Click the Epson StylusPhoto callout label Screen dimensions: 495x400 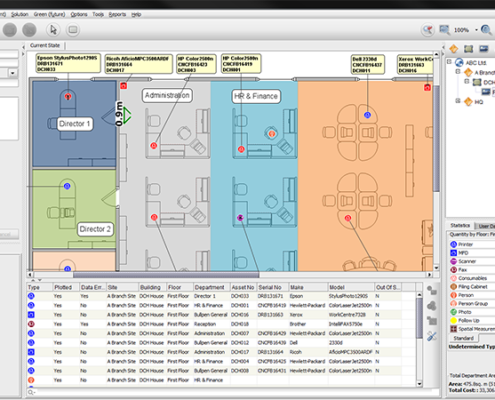point(68,63)
